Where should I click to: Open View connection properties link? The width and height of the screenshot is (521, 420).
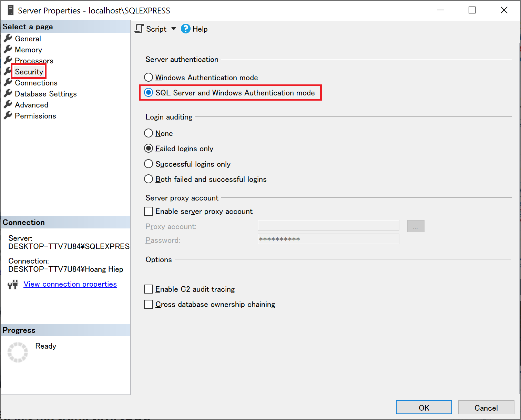point(70,284)
